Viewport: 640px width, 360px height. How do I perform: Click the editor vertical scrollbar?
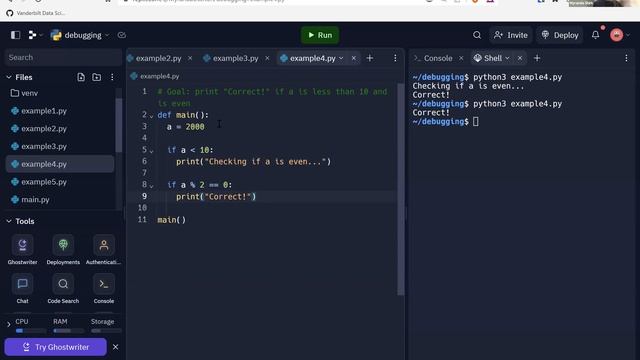click(x=400, y=189)
